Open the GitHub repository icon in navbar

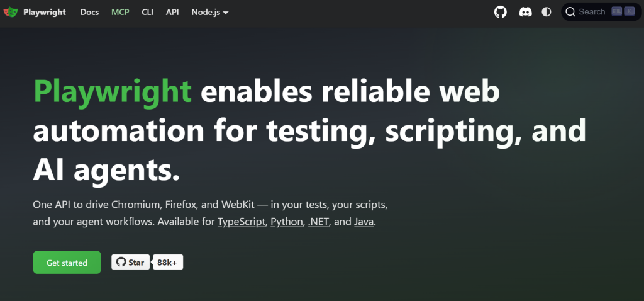coord(500,12)
